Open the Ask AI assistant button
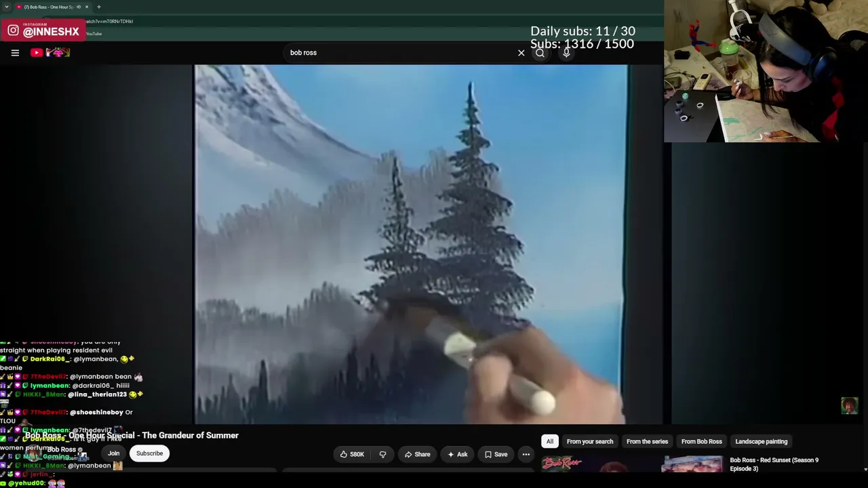This screenshot has height=488, width=868. (x=457, y=454)
